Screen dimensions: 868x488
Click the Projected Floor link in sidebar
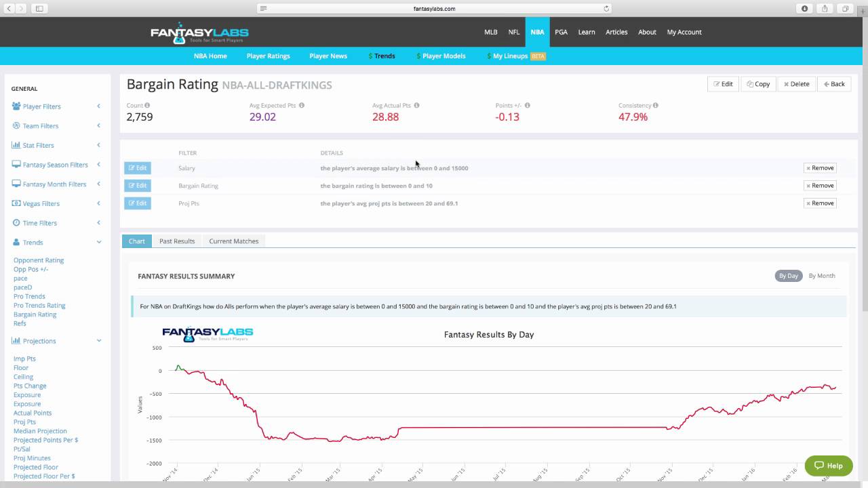(x=36, y=468)
